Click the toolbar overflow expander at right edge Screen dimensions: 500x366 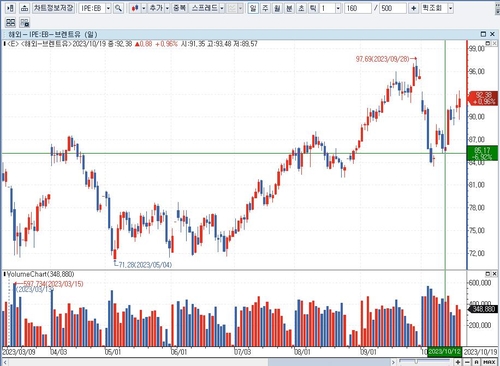pyautogui.click(x=497, y=8)
